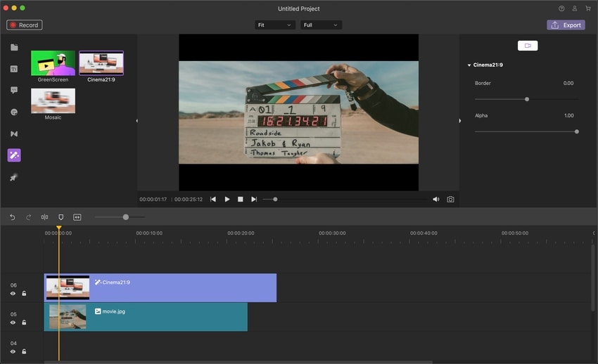
Task: Fit timeline to window
Action: click(x=77, y=217)
